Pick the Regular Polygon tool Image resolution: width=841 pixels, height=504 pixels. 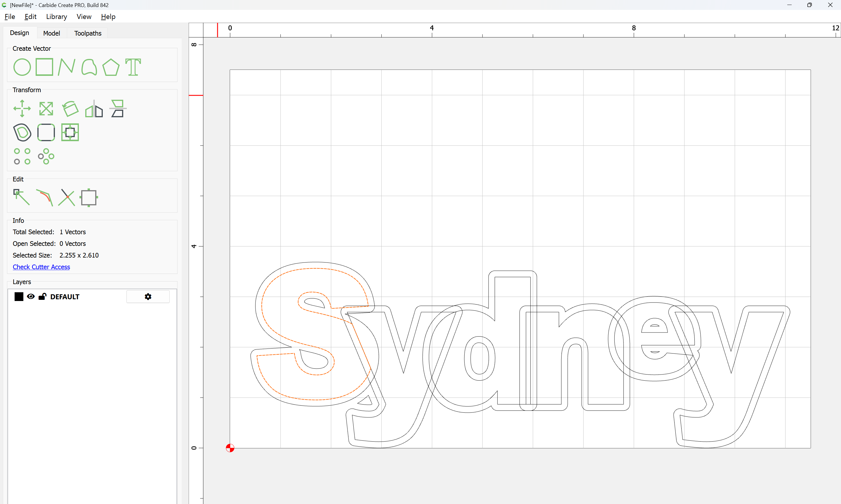pyautogui.click(x=111, y=67)
